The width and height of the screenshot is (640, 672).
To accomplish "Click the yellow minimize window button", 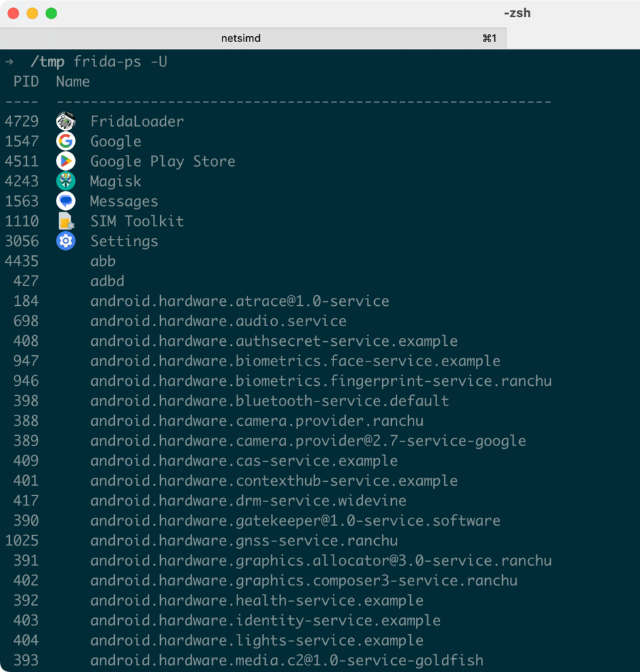I will click(x=32, y=13).
